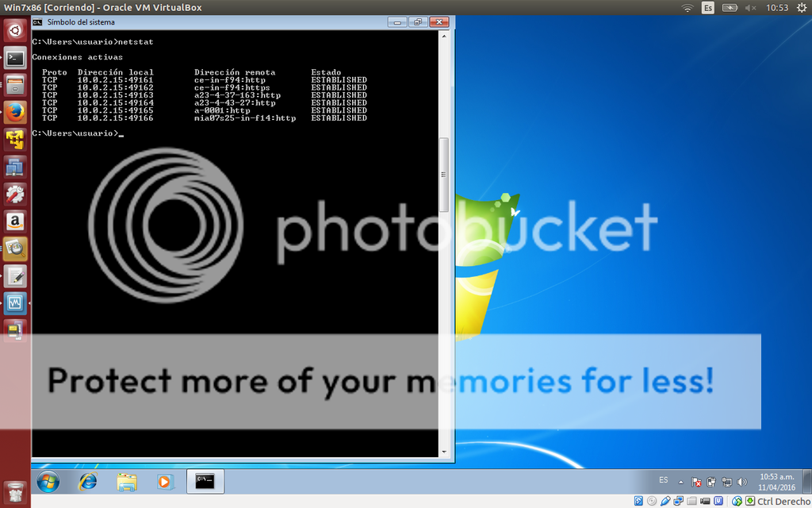Launch Internet Explorer from Windows taskbar
The image size is (812, 508).
click(x=87, y=482)
